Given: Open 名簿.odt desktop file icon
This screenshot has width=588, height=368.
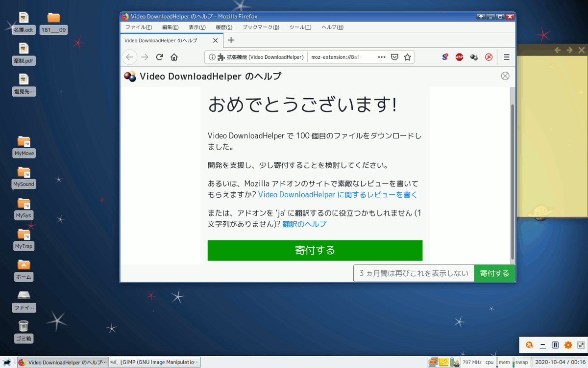Looking at the screenshot, I should [24, 23].
